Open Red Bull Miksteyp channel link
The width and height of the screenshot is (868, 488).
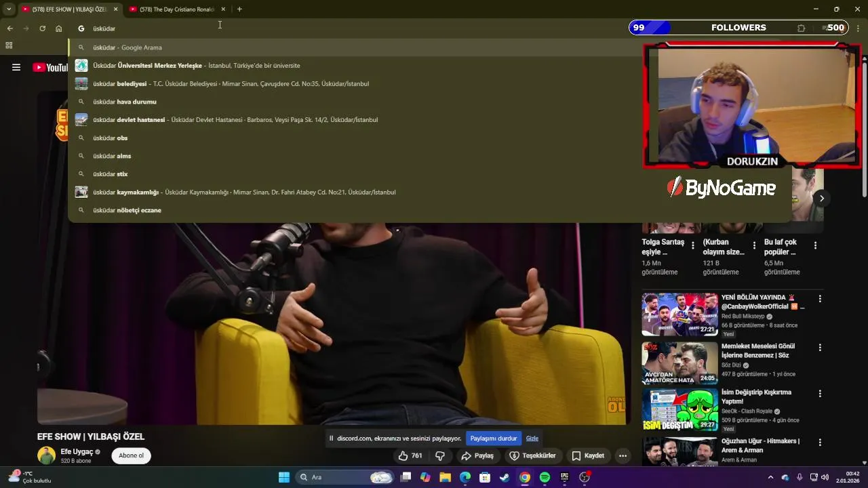743,317
